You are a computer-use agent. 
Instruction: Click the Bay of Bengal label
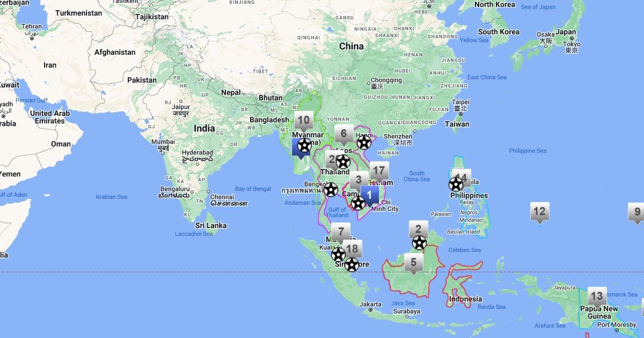click(253, 189)
